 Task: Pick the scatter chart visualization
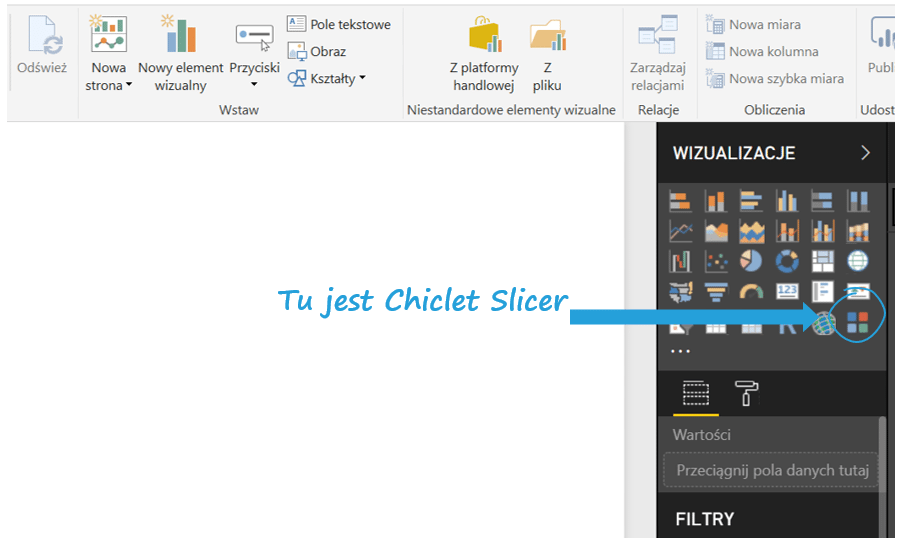point(716,261)
